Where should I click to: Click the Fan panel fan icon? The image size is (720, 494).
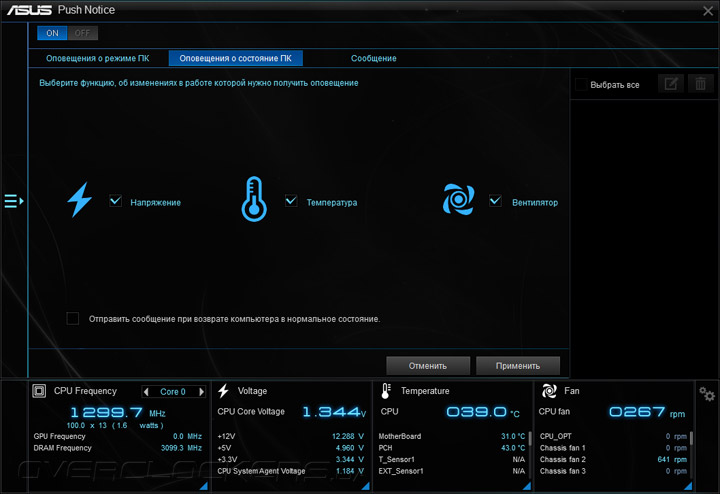[549, 391]
